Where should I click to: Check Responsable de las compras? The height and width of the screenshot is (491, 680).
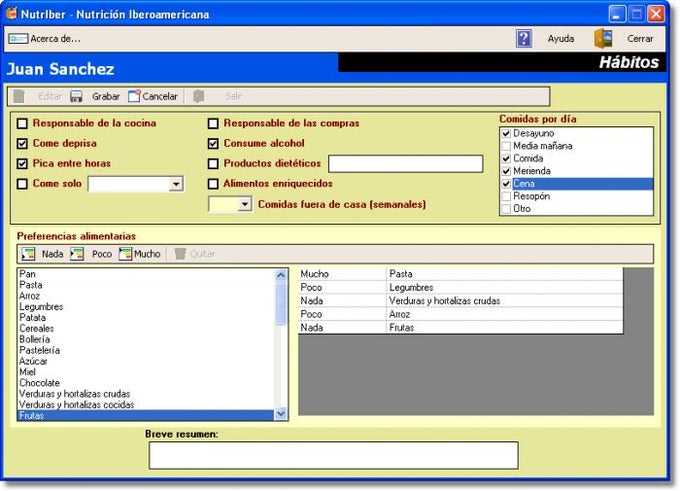coord(213,124)
